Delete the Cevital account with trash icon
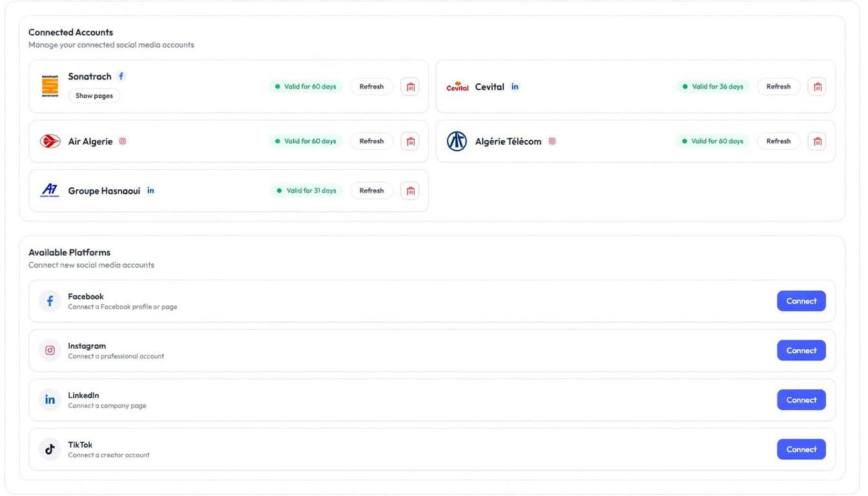868x496 pixels. pyautogui.click(x=817, y=87)
